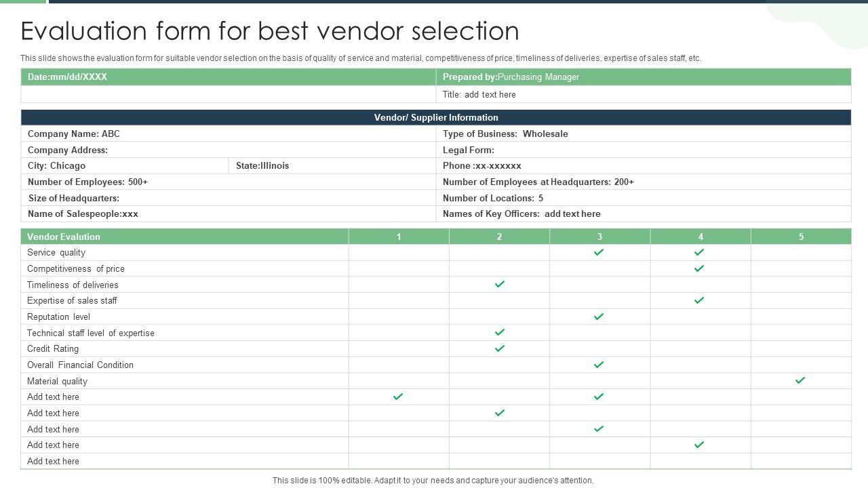Screen dimensions: 868x488
Task: Click the 'City: Chicago' cell
Action: (x=125, y=165)
